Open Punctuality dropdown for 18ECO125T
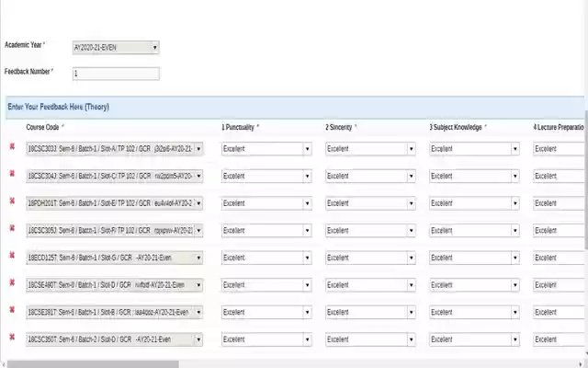Screen dimensions: 588x368 pyautogui.click(x=266, y=258)
